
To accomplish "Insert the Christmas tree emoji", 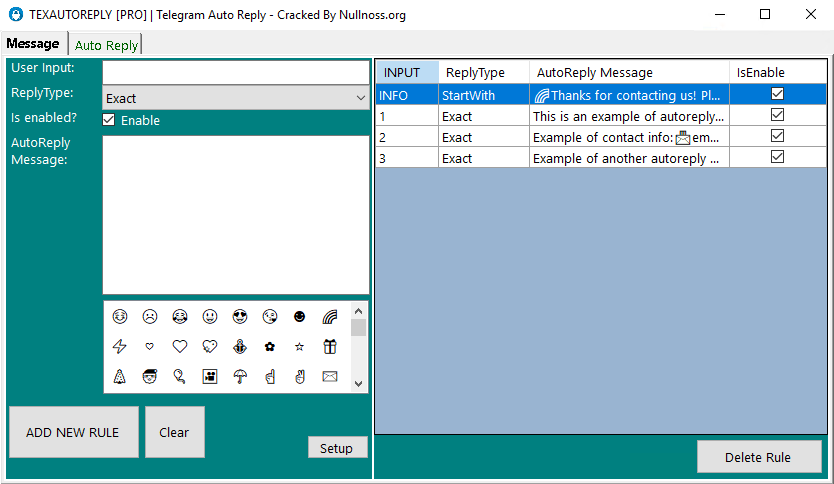I will point(120,377).
